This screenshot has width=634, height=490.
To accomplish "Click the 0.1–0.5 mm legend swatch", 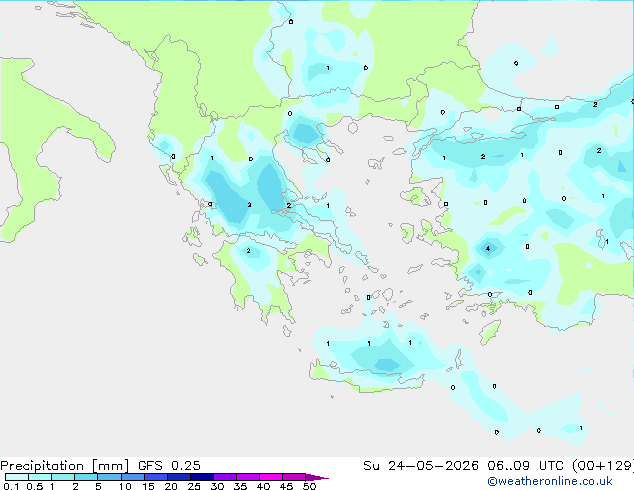I will (17, 477).
